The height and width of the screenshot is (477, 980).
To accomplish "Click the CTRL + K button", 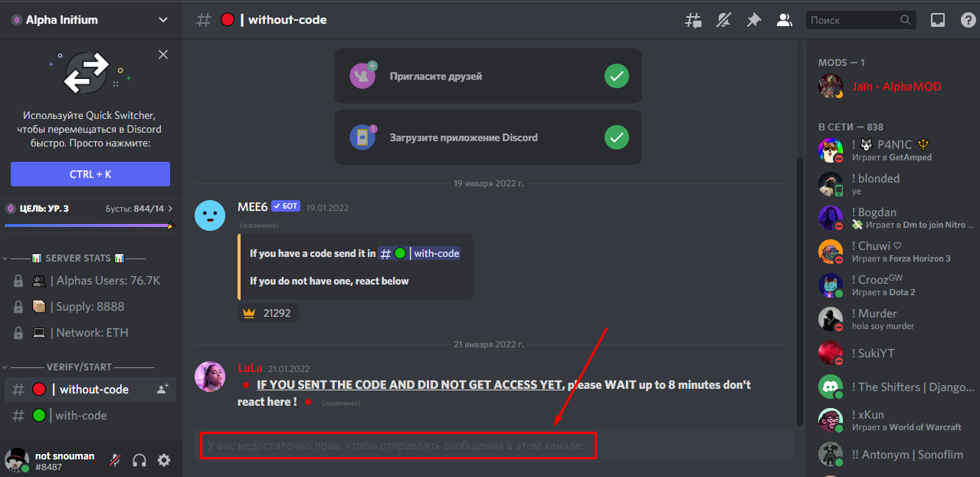I will pyautogui.click(x=90, y=174).
